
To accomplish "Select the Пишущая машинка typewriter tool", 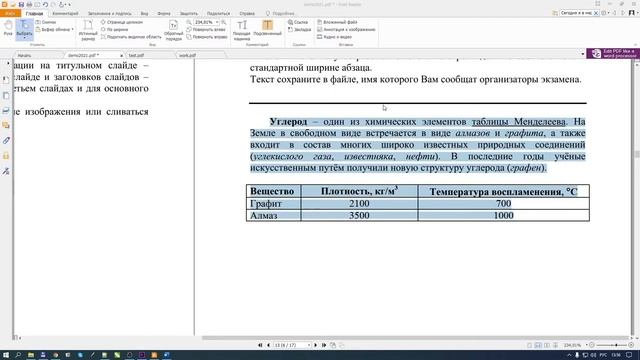I will pos(242,30).
